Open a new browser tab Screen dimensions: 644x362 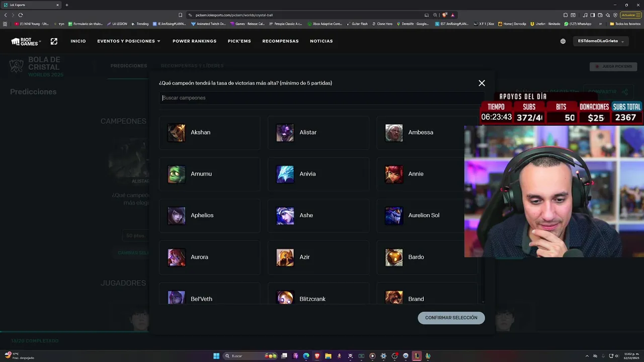coord(66,5)
